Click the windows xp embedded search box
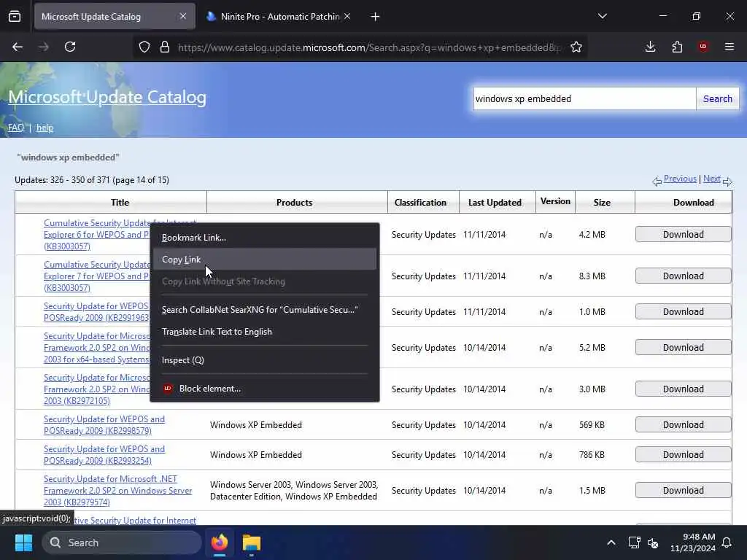The width and height of the screenshot is (747, 560). (584, 98)
